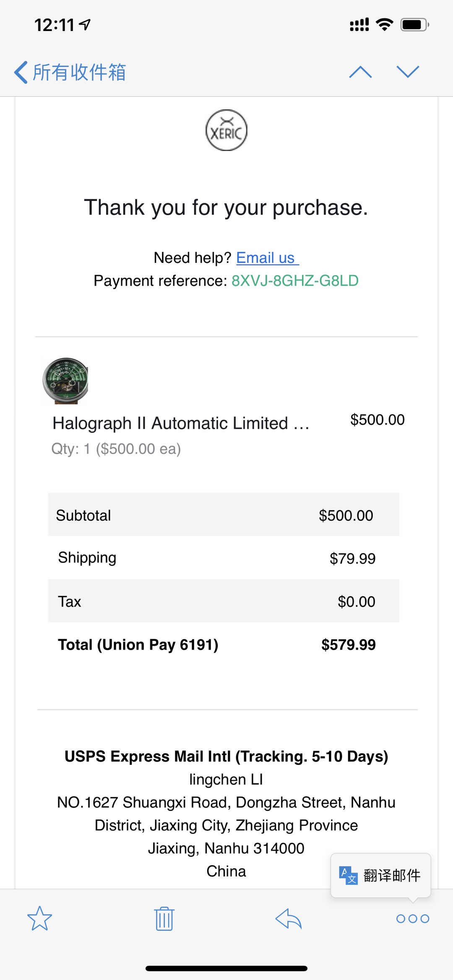Go to next email with down arrow
Screen dimensions: 453x980
click(x=408, y=72)
